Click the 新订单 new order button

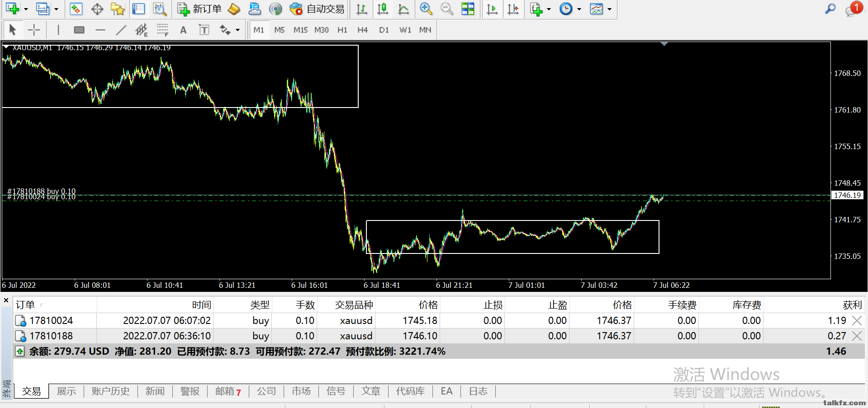pyautogui.click(x=199, y=9)
